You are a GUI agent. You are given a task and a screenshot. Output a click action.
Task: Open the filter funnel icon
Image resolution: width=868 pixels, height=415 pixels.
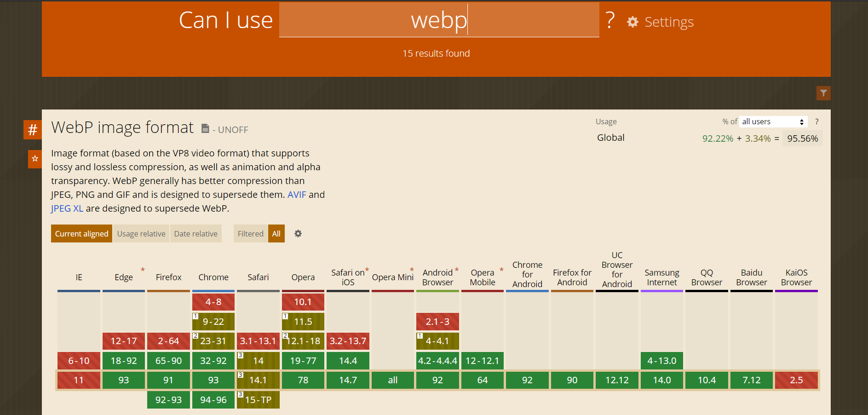coord(823,93)
